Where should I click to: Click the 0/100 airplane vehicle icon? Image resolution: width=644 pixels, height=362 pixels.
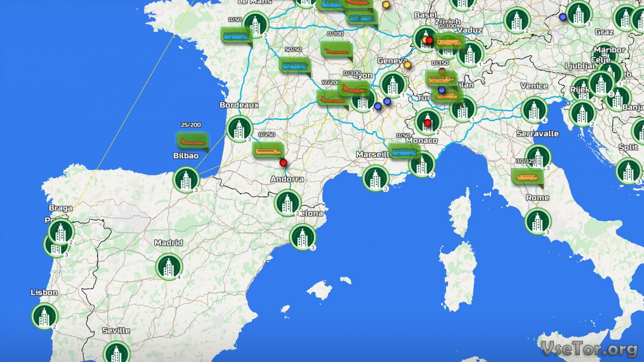[337, 49]
